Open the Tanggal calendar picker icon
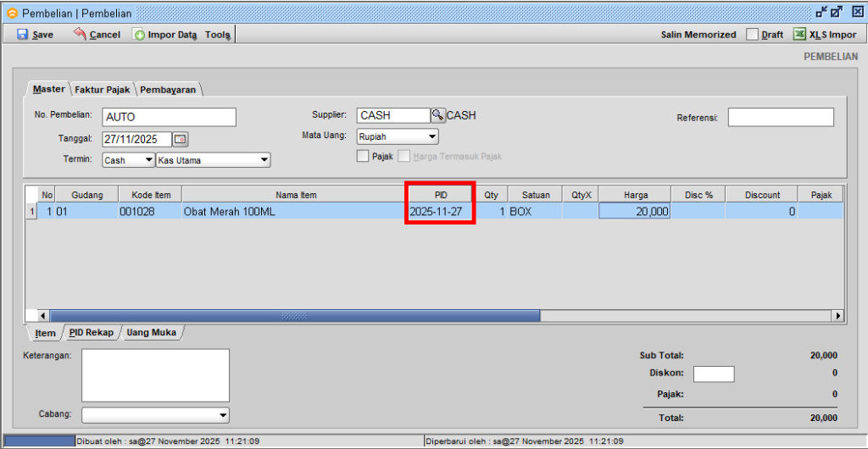This screenshot has width=868, height=449. click(x=181, y=139)
